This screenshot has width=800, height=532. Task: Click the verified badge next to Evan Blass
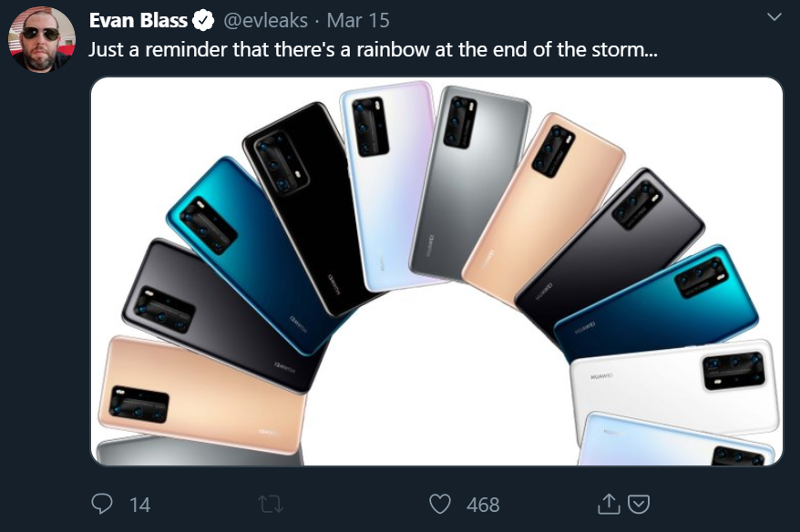click(x=203, y=21)
